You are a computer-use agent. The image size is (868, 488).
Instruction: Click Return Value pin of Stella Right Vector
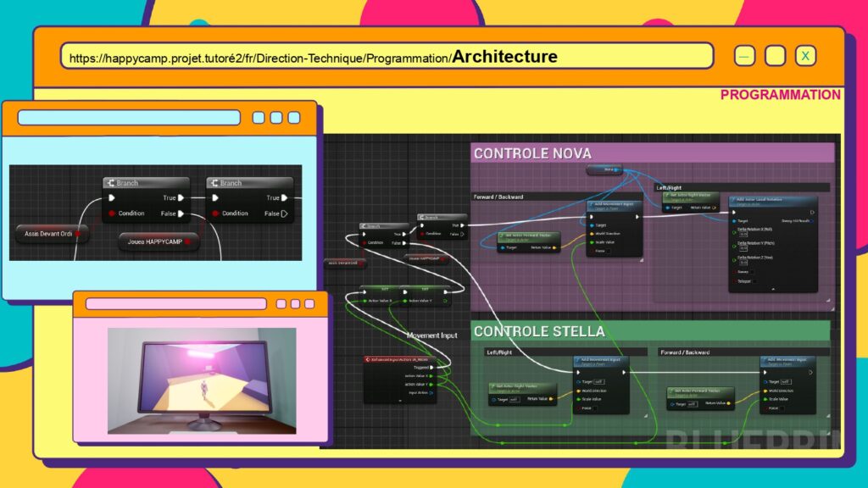pos(551,399)
